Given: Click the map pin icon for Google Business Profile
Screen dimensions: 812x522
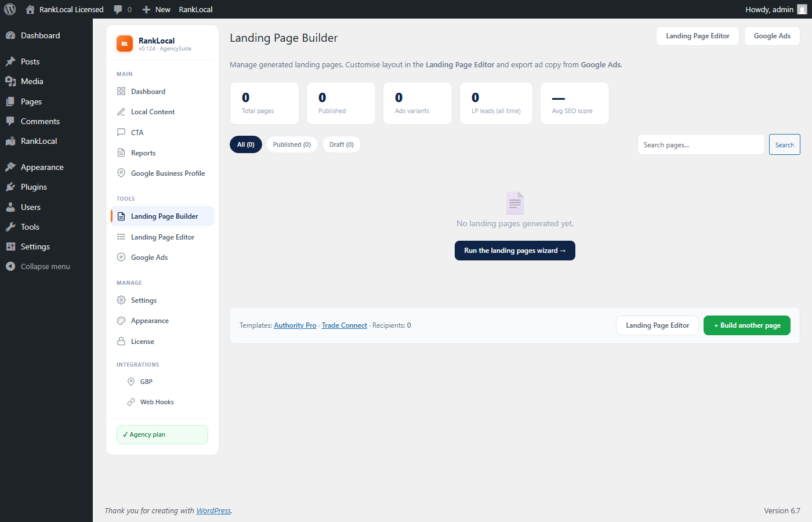Looking at the screenshot, I should [x=121, y=173].
